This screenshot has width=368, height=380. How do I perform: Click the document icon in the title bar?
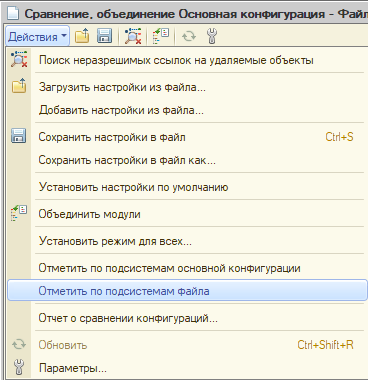[x=13, y=14]
